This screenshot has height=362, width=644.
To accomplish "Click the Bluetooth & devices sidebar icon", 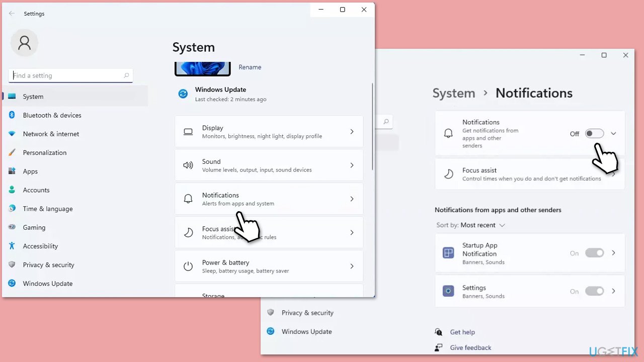I will [12, 115].
